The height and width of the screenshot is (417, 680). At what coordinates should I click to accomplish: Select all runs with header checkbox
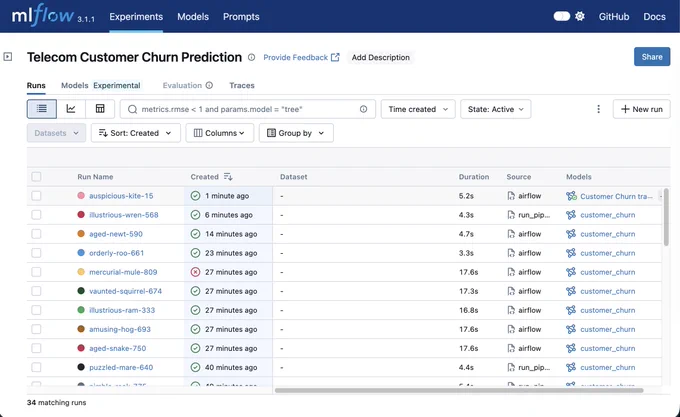(36, 177)
